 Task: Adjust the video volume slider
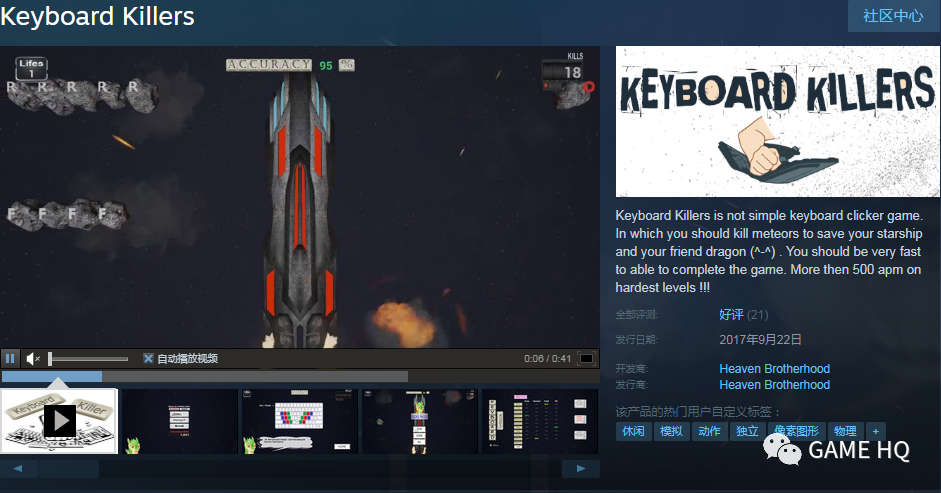pyautogui.click(x=88, y=359)
